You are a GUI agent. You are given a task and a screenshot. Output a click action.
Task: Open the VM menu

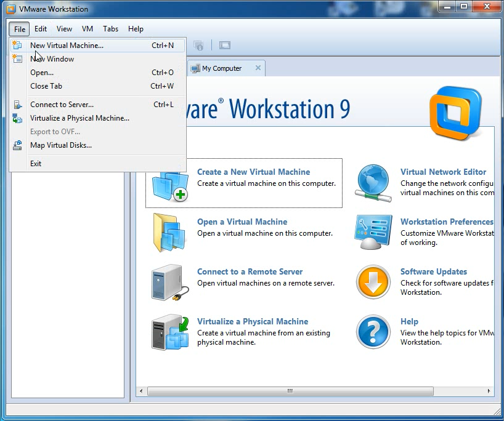click(x=87, y=29)
